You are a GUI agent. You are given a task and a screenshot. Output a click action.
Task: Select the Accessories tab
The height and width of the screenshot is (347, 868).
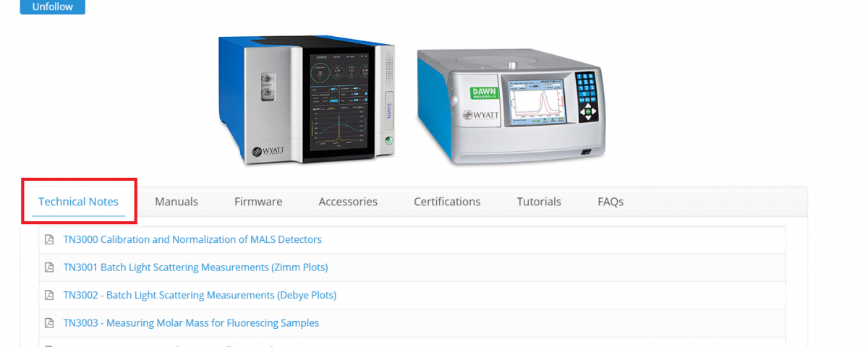348,202
